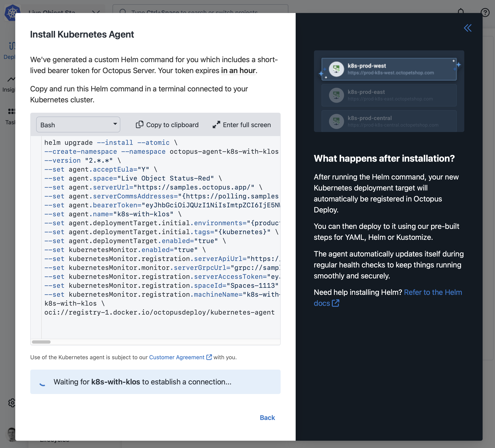Open the help question mark icon
495x448 pixels.
click(x=485, y=13)
